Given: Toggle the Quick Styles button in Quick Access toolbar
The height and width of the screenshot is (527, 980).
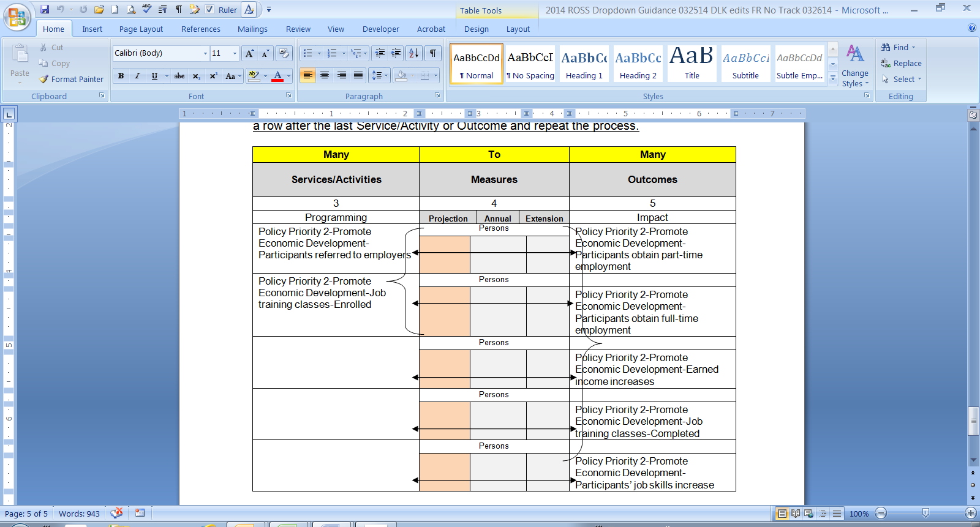Looking at the screenshot, I should 249,9.
